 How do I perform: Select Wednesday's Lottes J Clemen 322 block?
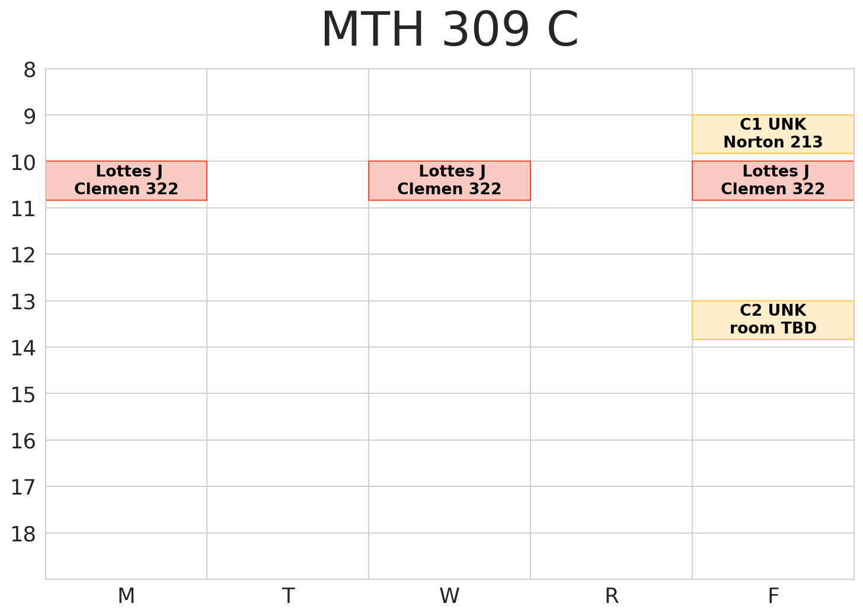(449, 181)
